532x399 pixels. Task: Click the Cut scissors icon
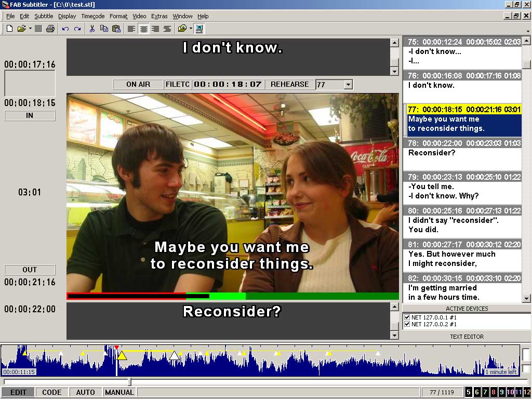click(x=92, y=29)
